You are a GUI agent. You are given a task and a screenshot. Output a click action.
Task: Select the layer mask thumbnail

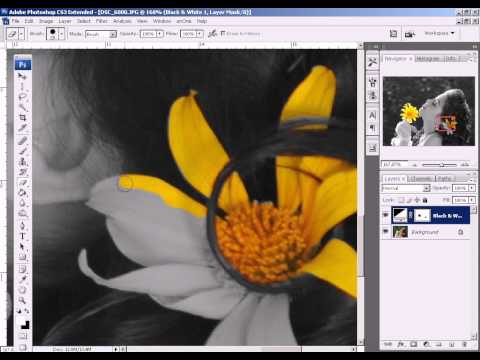pyautogui.click(x=422, y=215)
